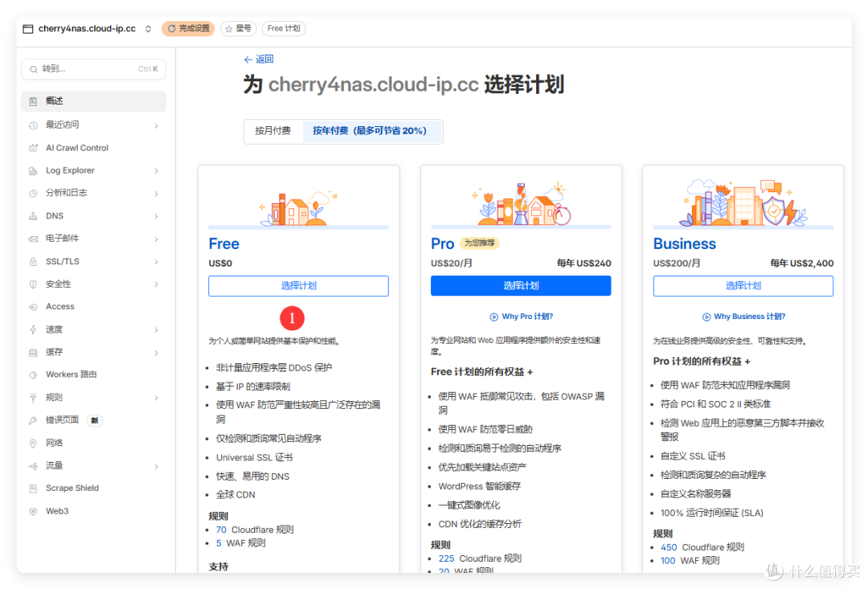The image size is (868, 589).
Task: Open 概述 in the sidebar
Action: pos(93,101)
